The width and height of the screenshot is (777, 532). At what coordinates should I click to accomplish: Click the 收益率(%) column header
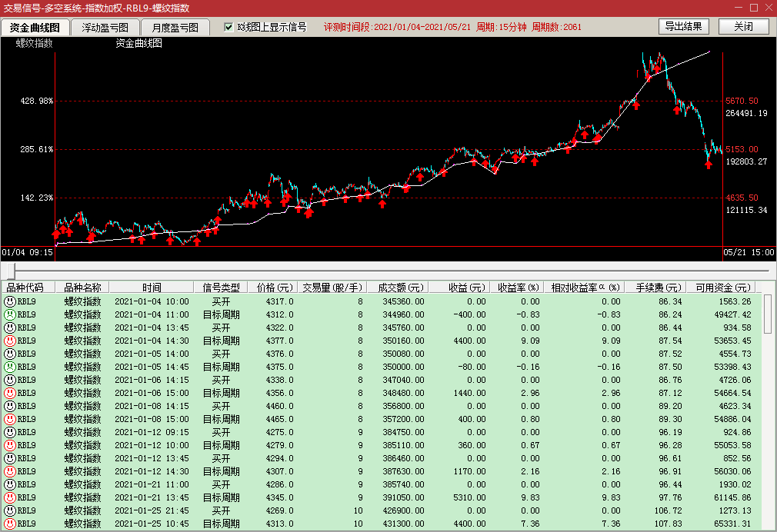tap(519, 288)
